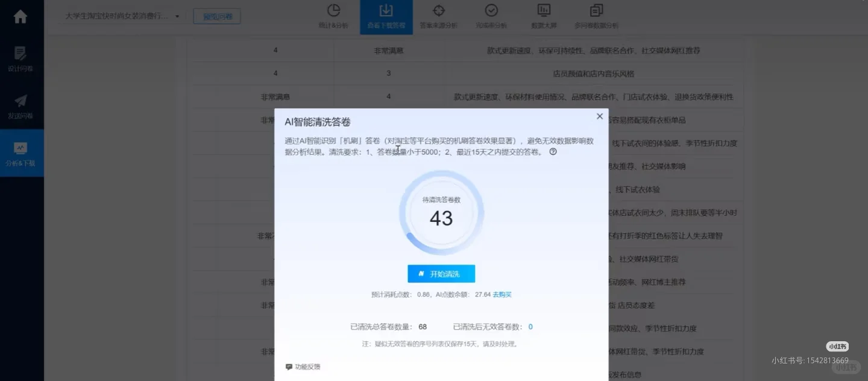Open 去购买 to buy AI points
This screenshot has height=381, width=868.
tap(502, 294)
